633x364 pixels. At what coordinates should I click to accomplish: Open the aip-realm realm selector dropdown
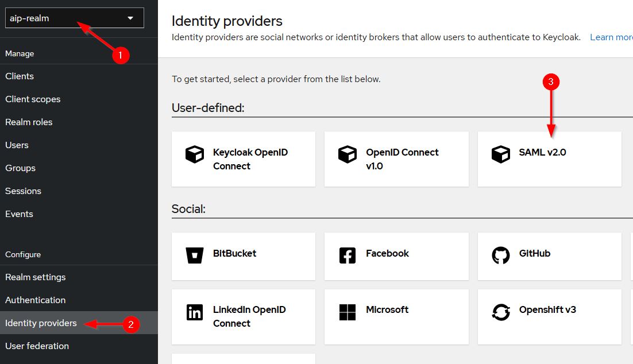click(74, 18)
